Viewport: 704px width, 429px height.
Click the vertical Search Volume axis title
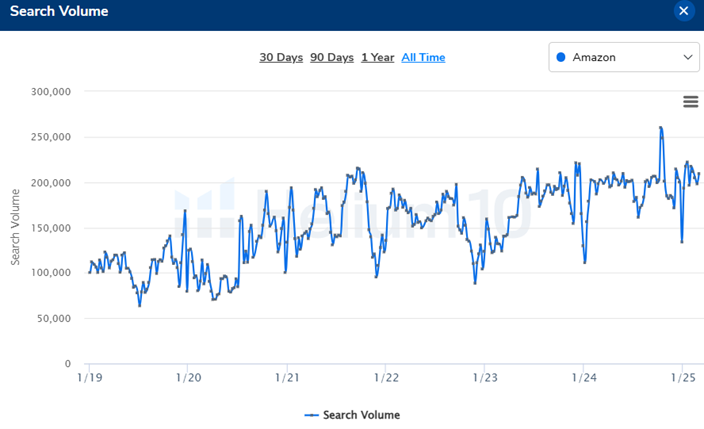point(15,227)
